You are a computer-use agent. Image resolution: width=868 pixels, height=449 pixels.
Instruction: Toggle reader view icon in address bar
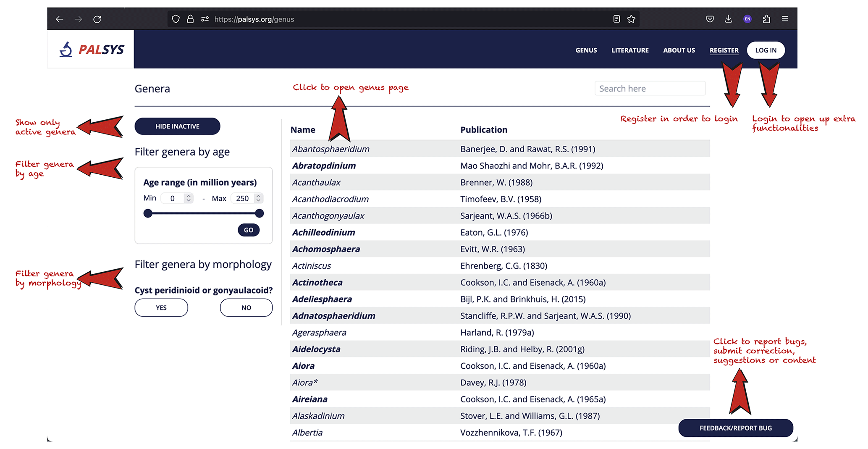pos(616,19)
